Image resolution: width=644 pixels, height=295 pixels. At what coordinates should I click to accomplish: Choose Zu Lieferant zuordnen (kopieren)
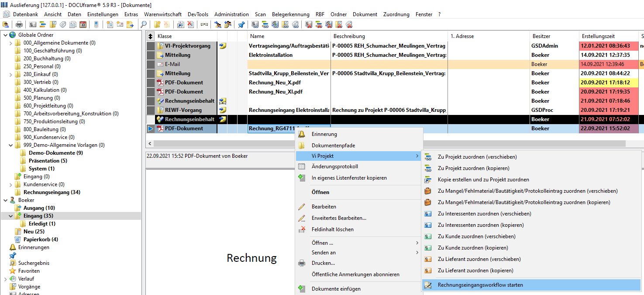531,271
